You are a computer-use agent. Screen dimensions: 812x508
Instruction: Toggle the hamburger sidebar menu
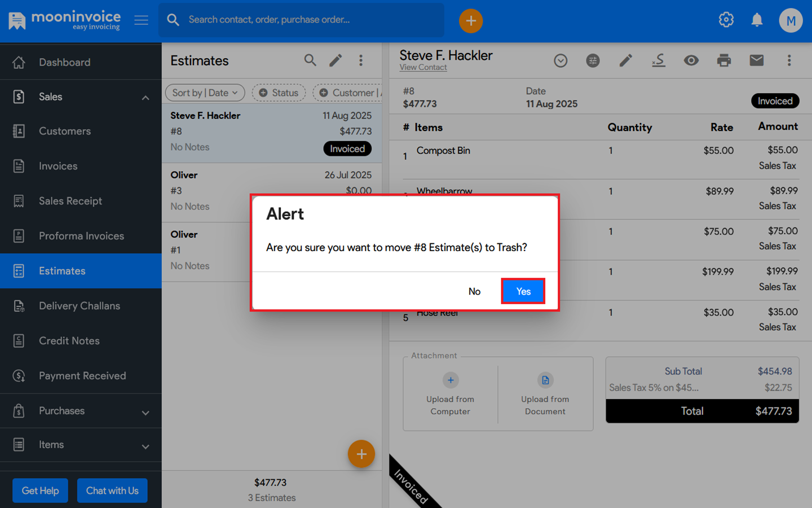(141, 20)
